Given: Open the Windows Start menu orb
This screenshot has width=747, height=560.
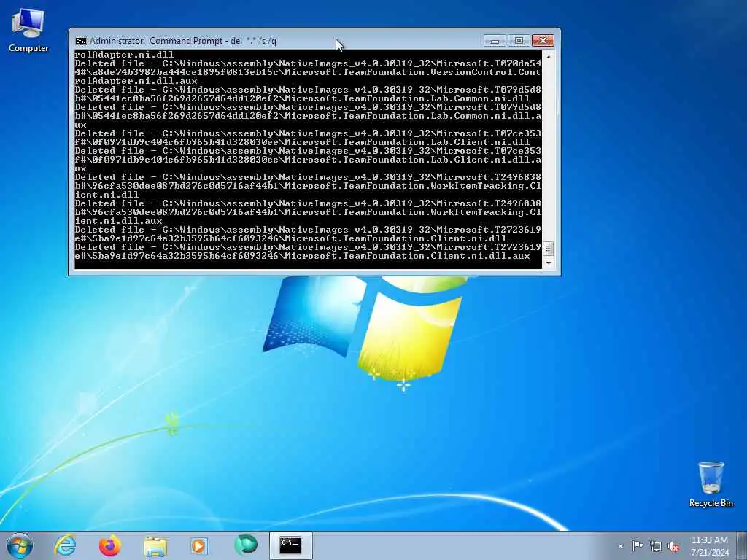Looking at the screenshot, I should click(20, 545).
